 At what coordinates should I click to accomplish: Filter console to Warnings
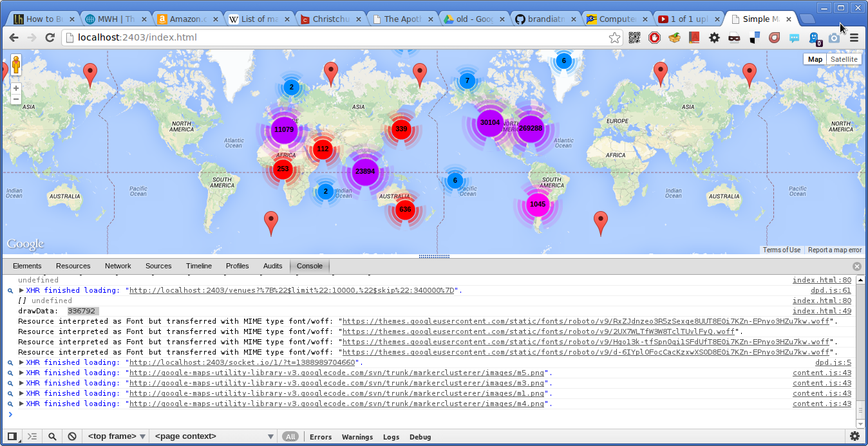click(357, 437)
